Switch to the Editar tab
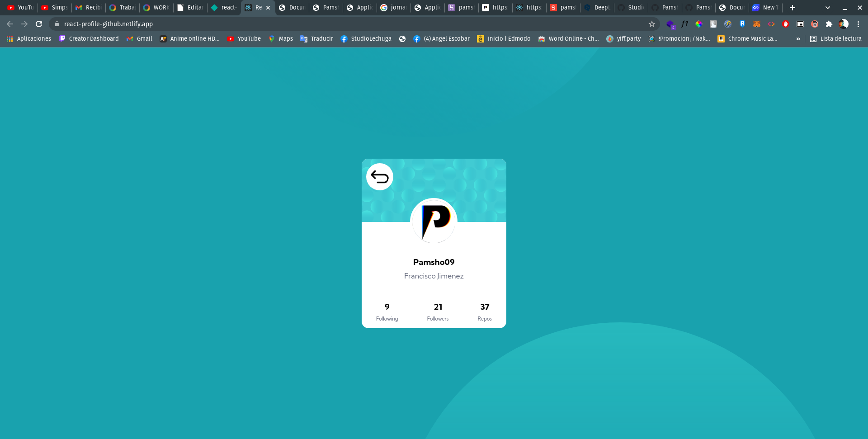The image size is (868, 439). click(190, 8)
